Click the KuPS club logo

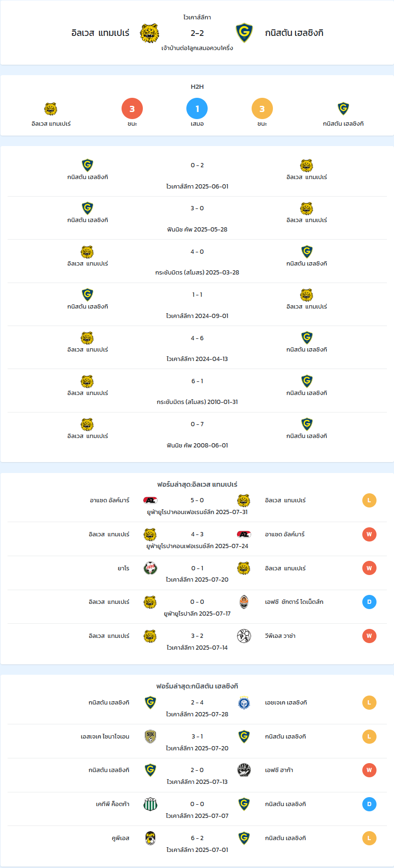[150, 838]
